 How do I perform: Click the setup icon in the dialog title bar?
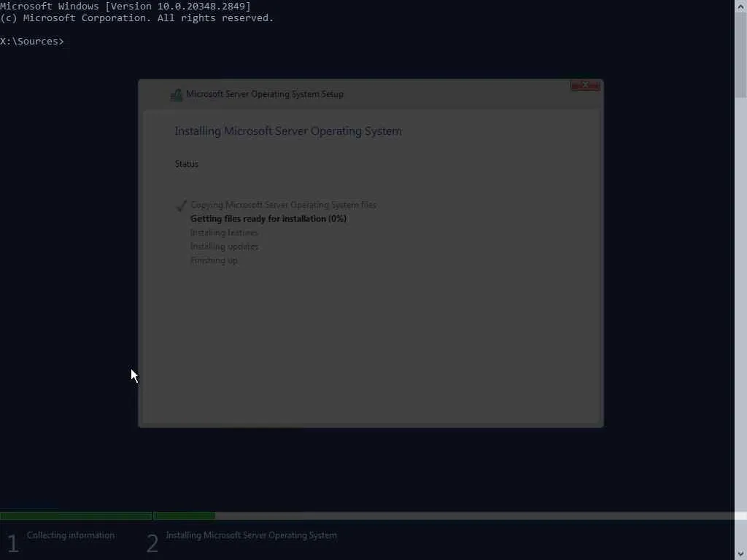177,95
